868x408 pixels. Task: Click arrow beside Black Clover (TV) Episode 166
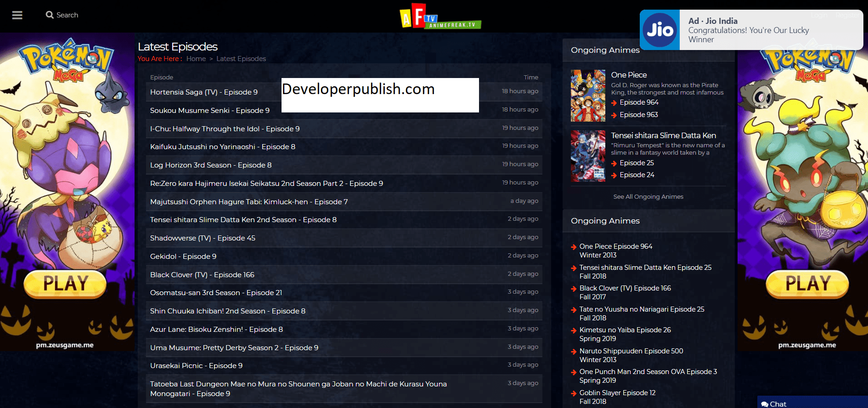[x=574, y=289]
